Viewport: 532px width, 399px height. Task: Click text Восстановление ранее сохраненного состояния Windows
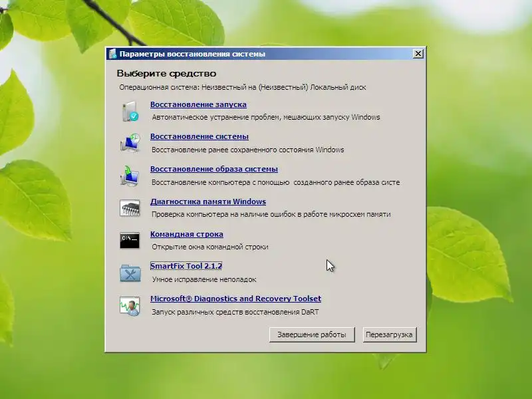[247, 150]
